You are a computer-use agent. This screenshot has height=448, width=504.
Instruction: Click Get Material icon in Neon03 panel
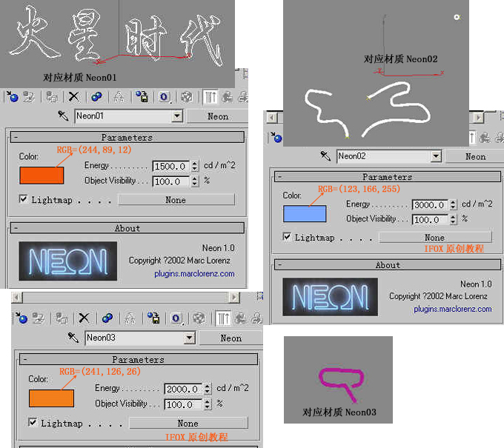click(x=21, y=318)
